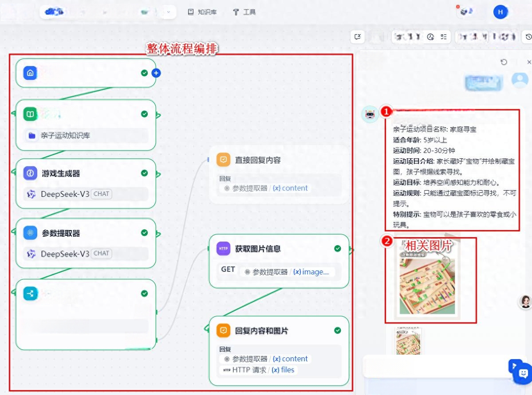
Task: Click the right output handle of 获取图片信息
Action: click(x=351, y=250)
